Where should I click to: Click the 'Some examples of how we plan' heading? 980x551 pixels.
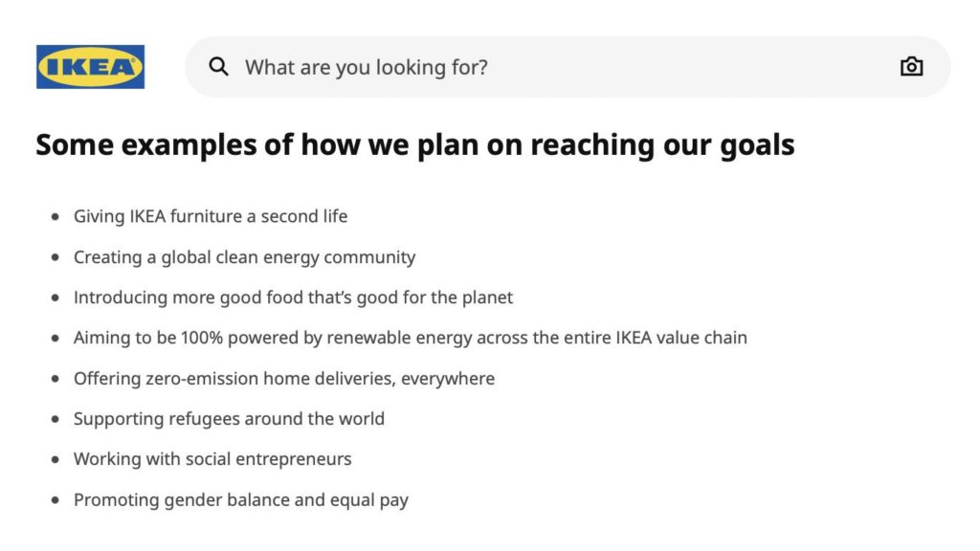(415, 145)
